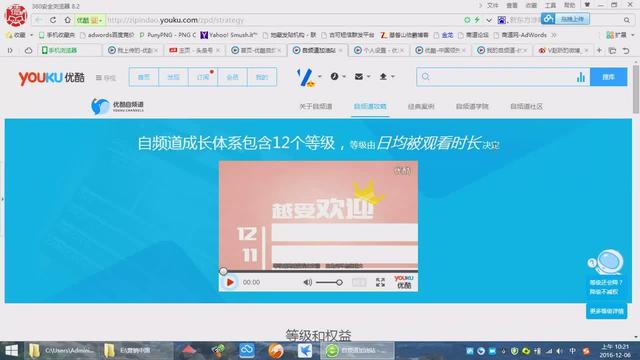Image resolution: width=640 pixels, height=360 pixels.
Task: Open the messages envelope dropdown
Action: pos(362,76)
